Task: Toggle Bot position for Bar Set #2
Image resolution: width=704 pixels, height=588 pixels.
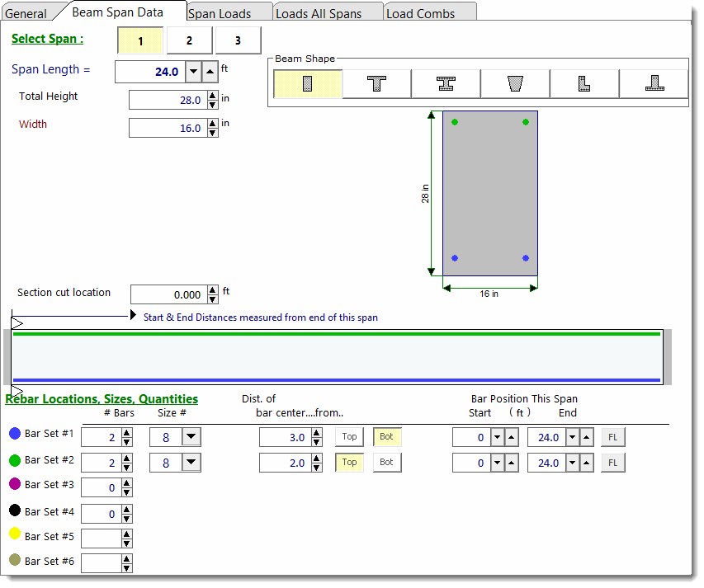Action: tap(386, 463)
